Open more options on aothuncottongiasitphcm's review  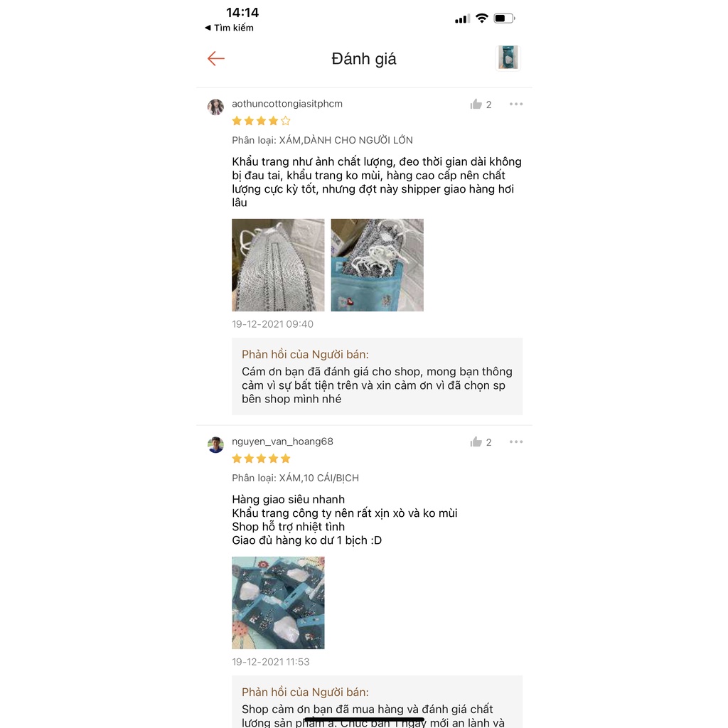[x=516, y=104]
